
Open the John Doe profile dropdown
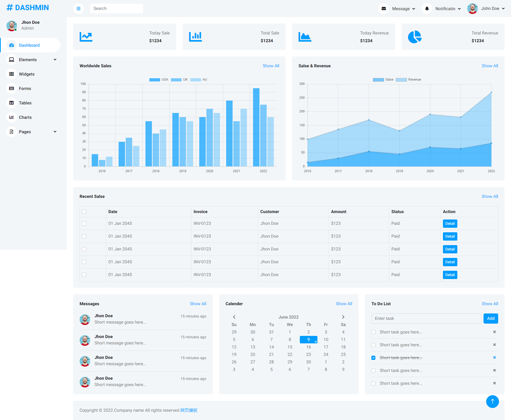click(x=486, y=9)
